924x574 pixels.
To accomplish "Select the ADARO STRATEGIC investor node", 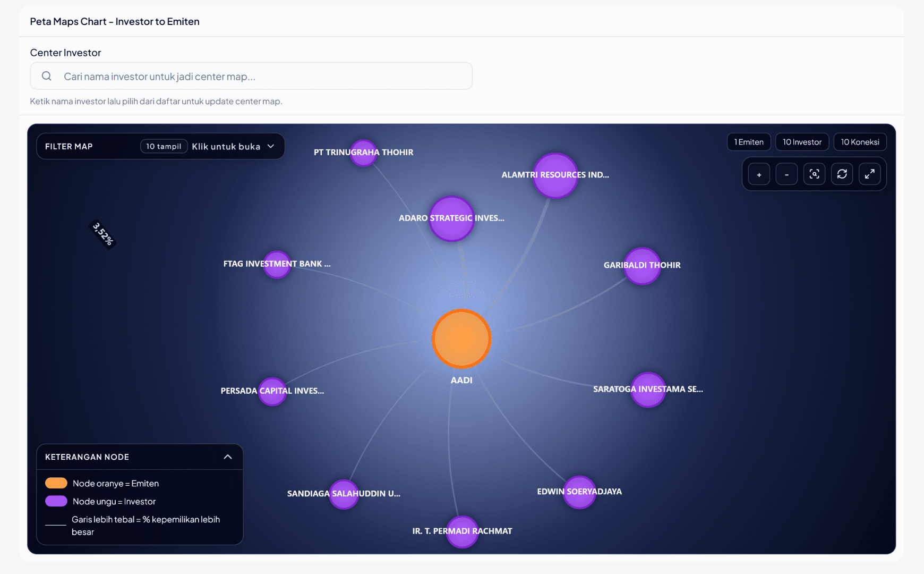I will pyautogui.click(x=451, y=218).
